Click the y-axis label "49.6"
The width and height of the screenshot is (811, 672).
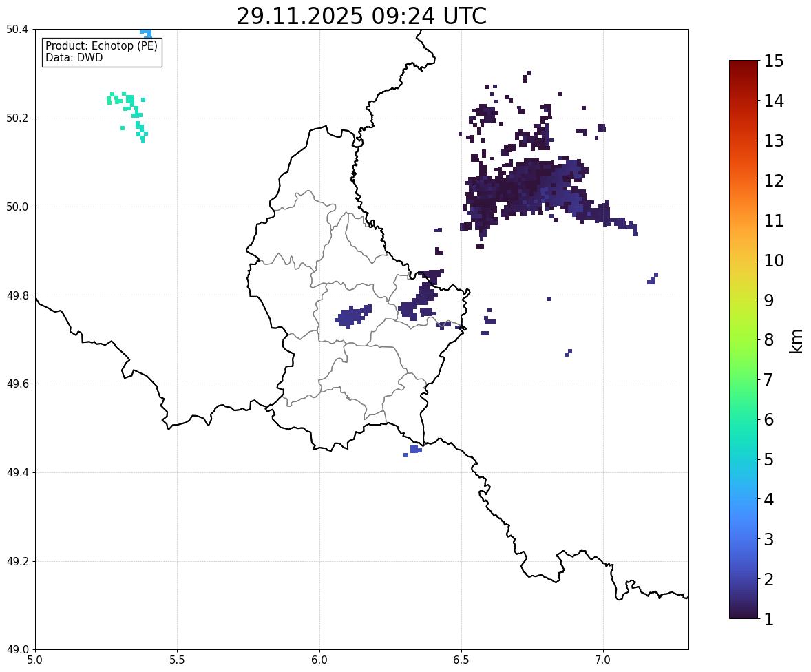17,384
